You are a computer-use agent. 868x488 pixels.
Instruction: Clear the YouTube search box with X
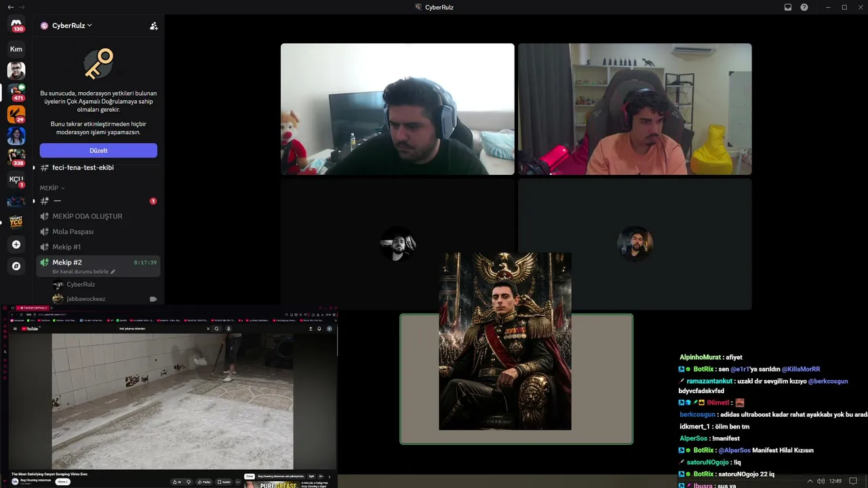(208, 329)
